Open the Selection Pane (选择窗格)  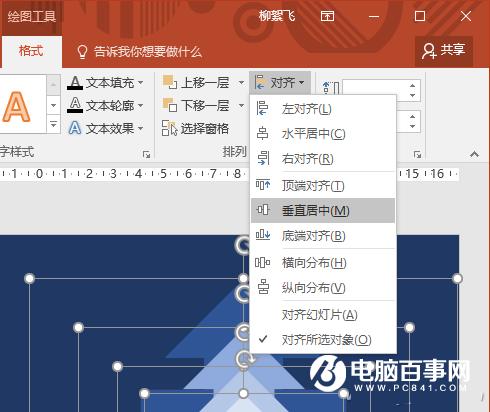(x=195, y=128)
